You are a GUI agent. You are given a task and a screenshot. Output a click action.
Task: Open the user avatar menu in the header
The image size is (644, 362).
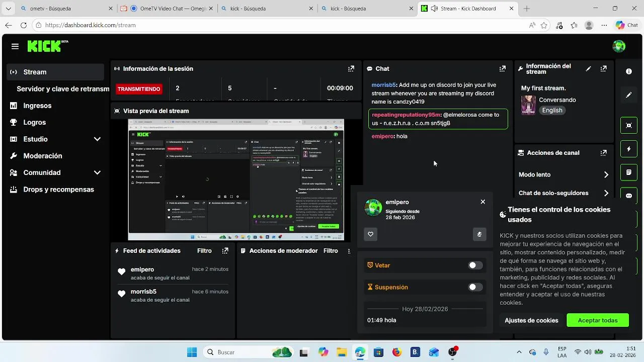(619, 46)
